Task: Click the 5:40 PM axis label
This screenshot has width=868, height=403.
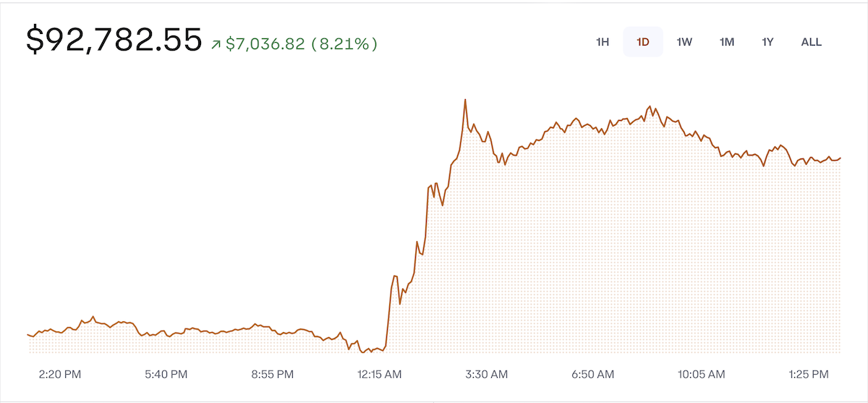Action: coord(166,374)
